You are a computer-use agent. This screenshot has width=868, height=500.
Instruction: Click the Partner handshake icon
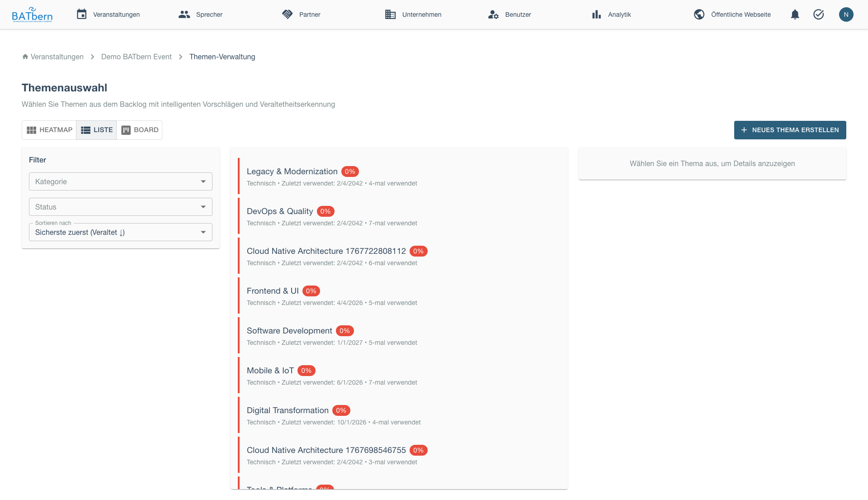(x=288, y=14)
